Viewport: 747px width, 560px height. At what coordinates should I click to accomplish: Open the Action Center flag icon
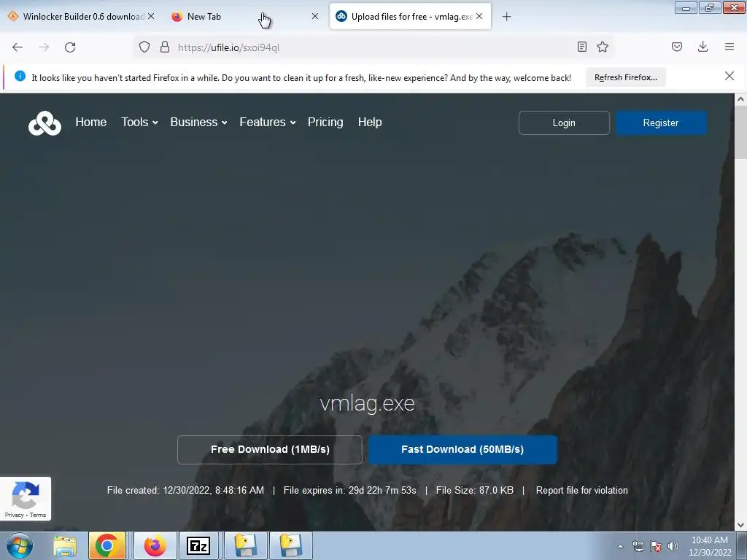(656, 547)
